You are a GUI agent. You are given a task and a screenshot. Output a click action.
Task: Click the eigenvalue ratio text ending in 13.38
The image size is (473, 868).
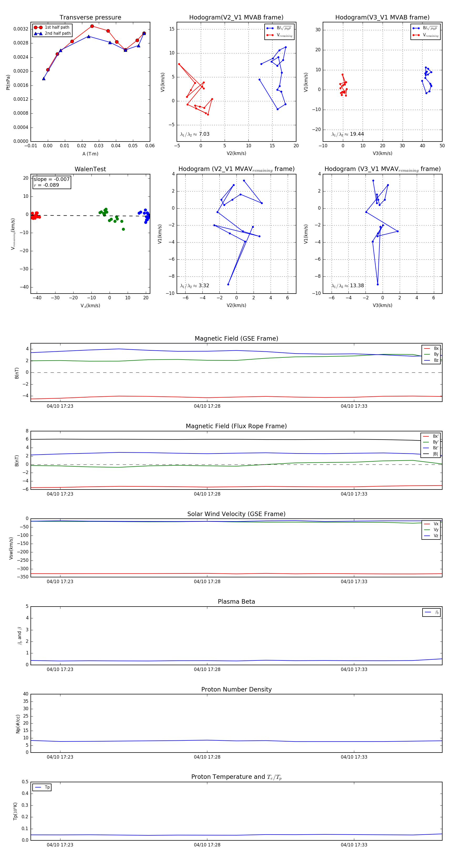point(347,286)
